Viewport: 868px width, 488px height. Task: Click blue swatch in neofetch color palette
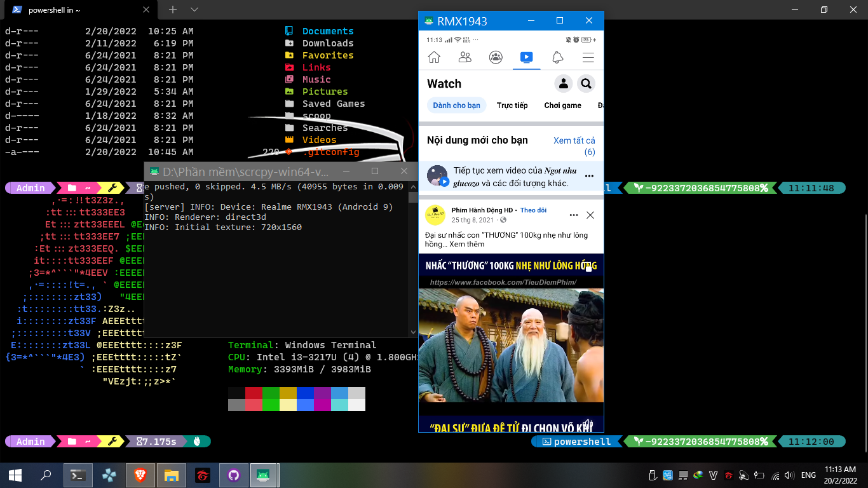305,393
